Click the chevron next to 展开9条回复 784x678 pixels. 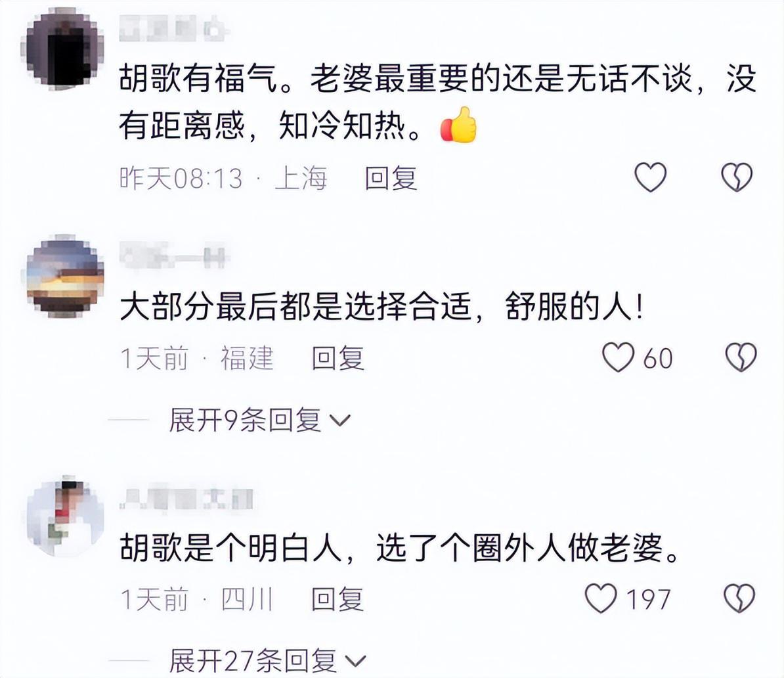coord(341,420)
